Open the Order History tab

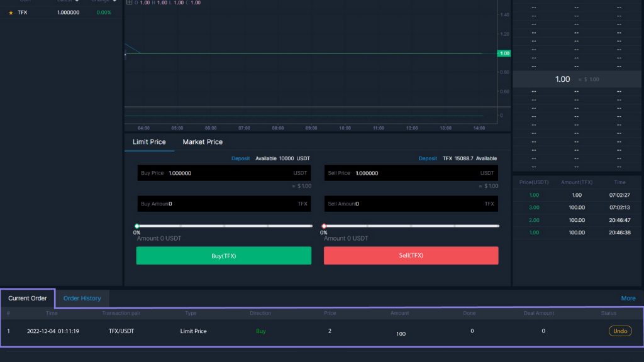point(82,299)
